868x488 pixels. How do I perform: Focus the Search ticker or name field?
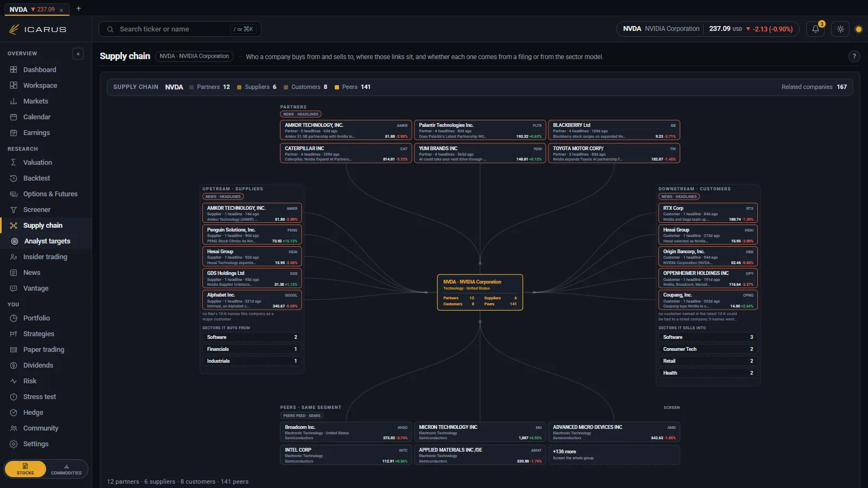[180, 29]
